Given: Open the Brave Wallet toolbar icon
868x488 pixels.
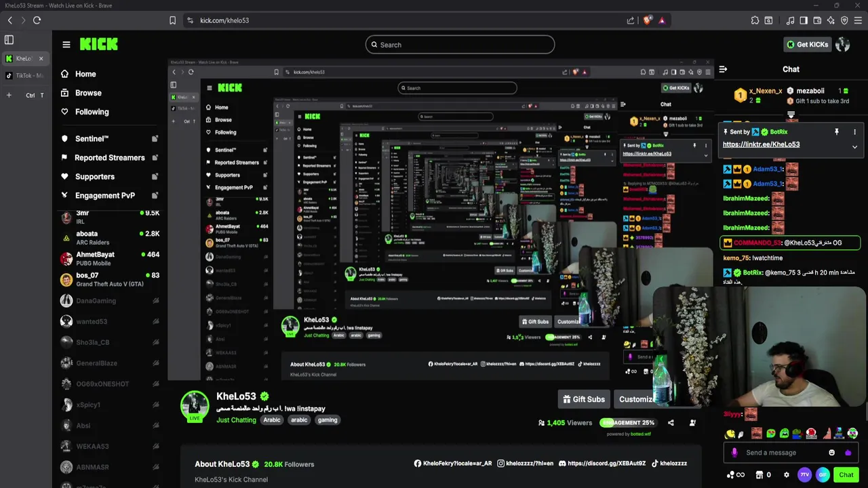Looking at the screenshot, I should pos(817,20).
